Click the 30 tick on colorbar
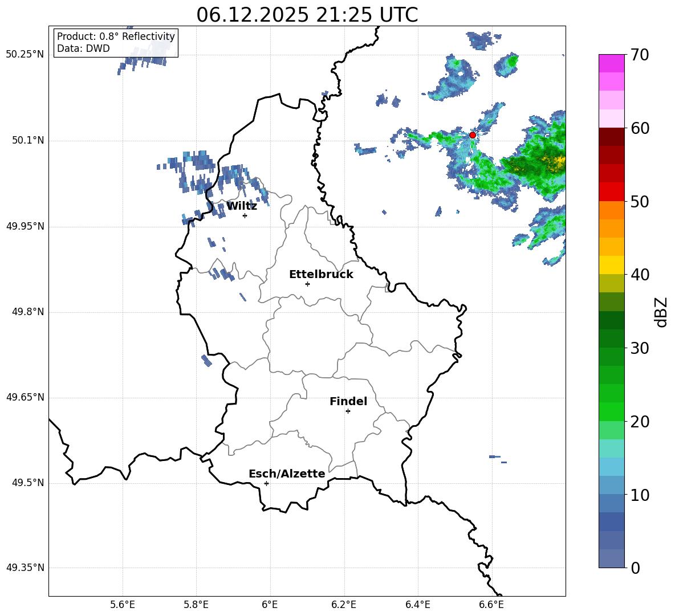 click(640, 348)
